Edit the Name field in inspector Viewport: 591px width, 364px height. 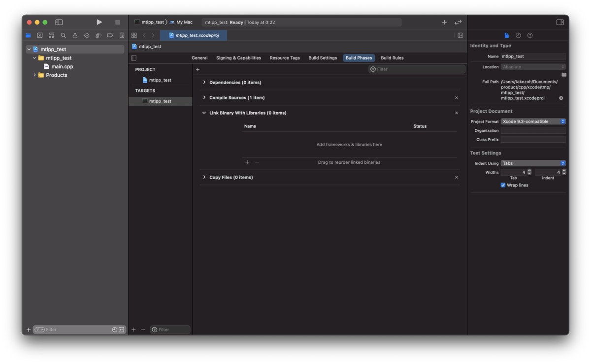533,57
